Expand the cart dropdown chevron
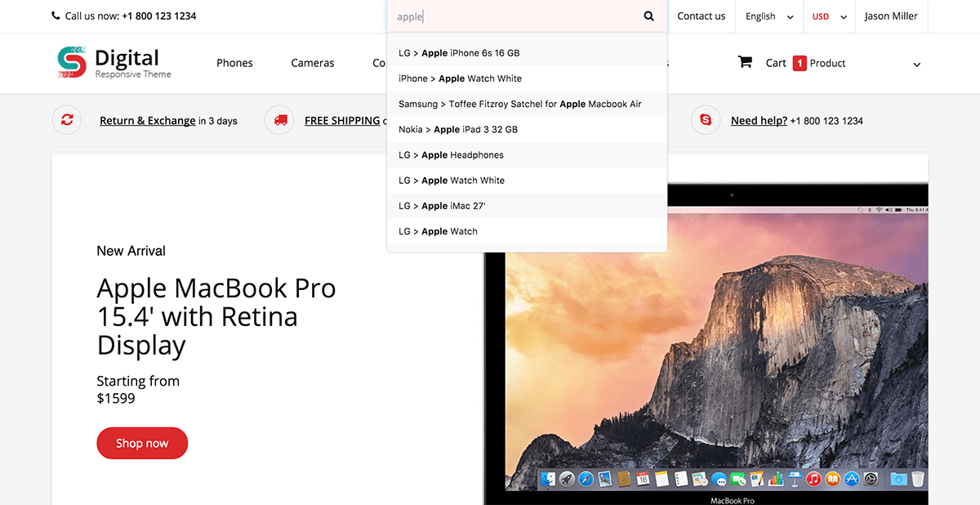Viewport: 980px width, 505px height. 916,65
